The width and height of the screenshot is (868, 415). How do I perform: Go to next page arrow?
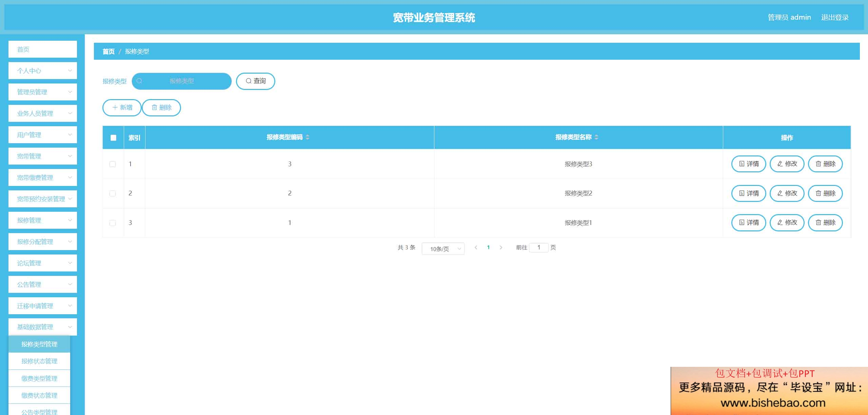(501, 247)
